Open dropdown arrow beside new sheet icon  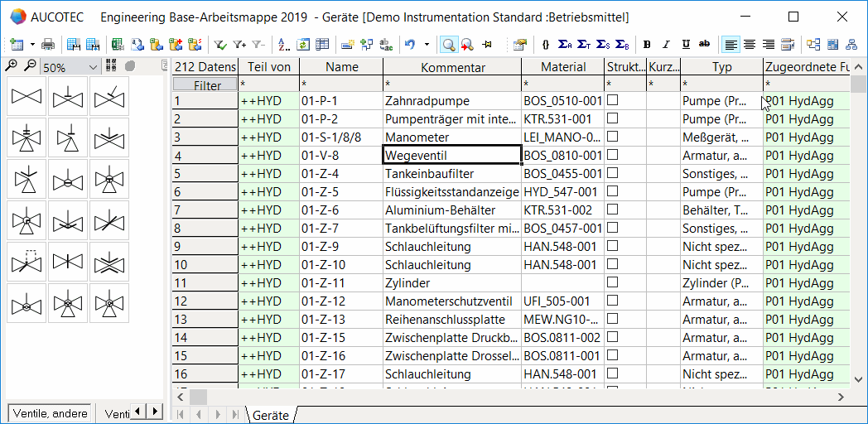[32, 45]
